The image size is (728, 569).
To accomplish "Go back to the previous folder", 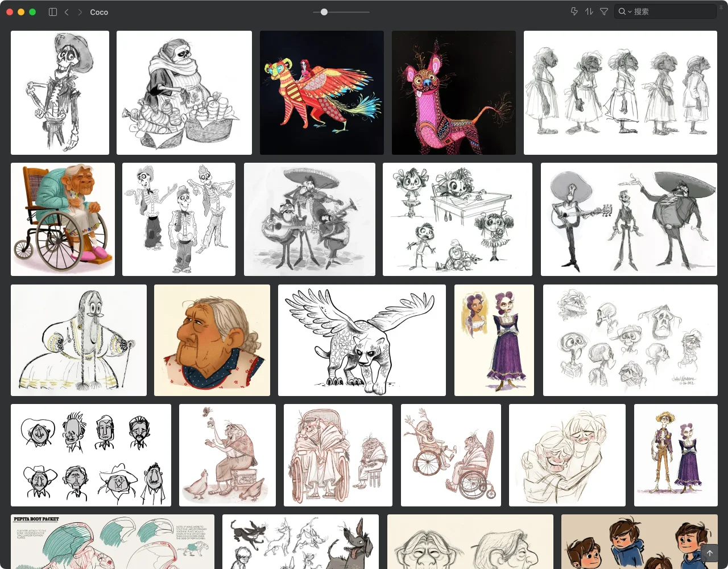I will pos(67,12).
